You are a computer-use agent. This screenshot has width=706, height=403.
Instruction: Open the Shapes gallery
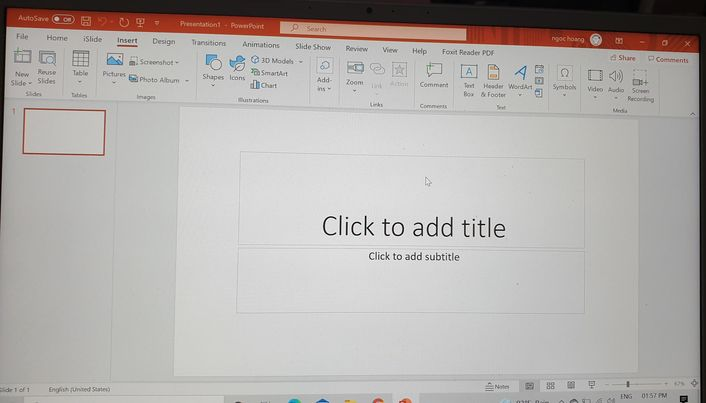point(213,70)
